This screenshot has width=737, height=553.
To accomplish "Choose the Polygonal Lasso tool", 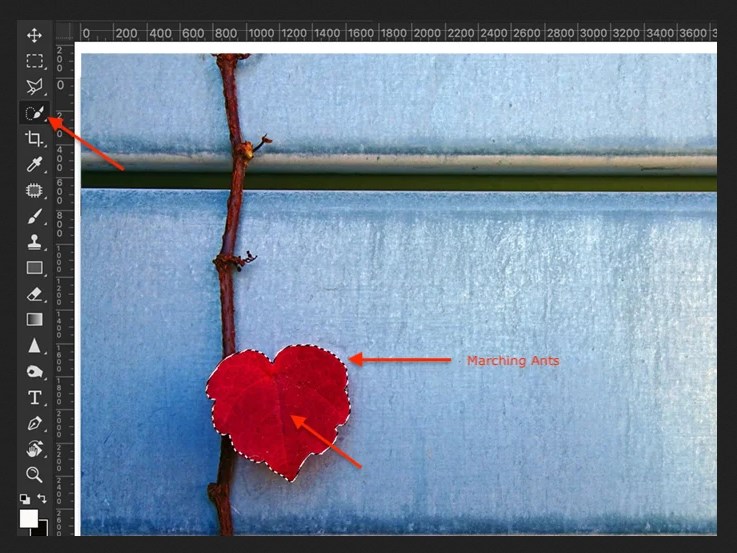I will (34, 87).
